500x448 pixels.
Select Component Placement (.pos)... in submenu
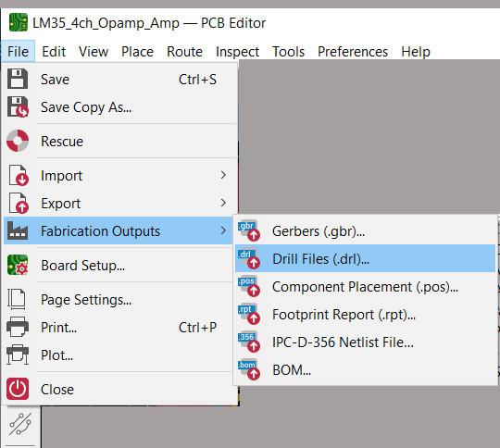click(366, 286)
